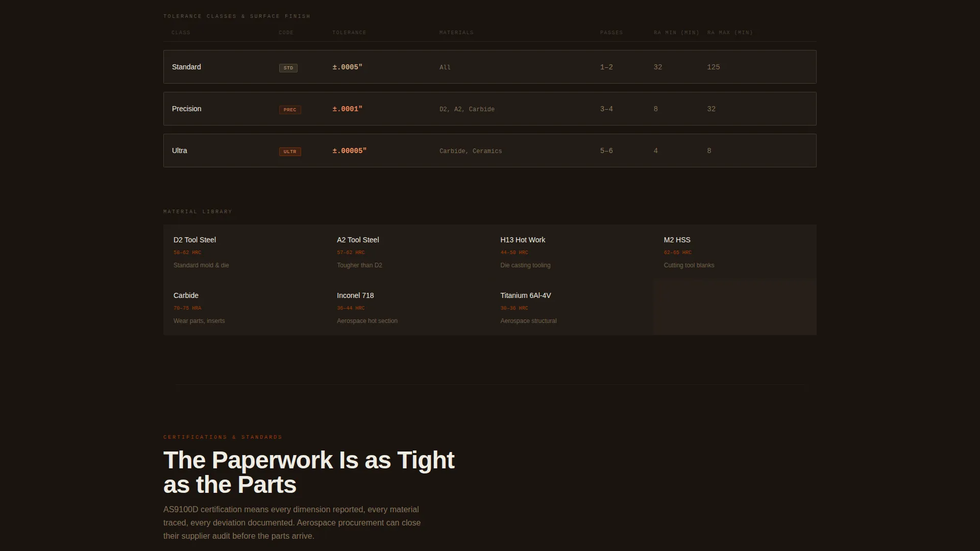Screen dimensions: 980x551
Task: Click the Passes column header
Action: pos(611,33)
